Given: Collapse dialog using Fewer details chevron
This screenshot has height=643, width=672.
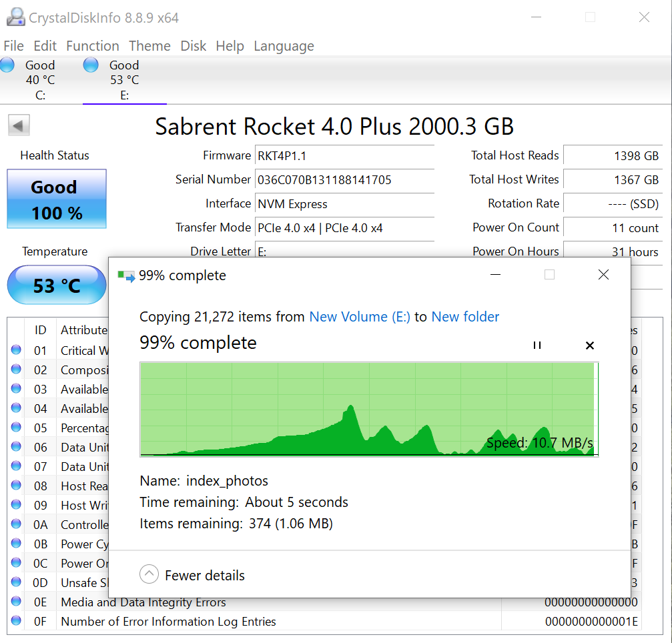Looking at the screenshot, I should (x=149, y=574).
